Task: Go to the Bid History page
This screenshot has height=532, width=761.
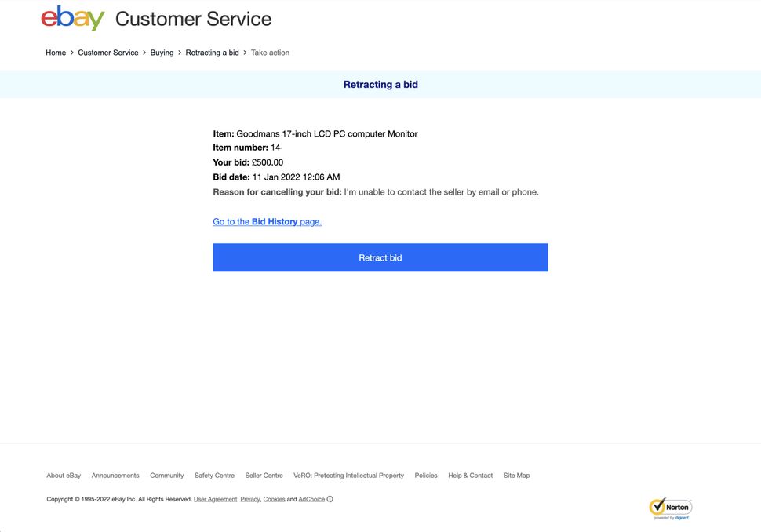Action: pyautogui.click(x=267, y=221)
